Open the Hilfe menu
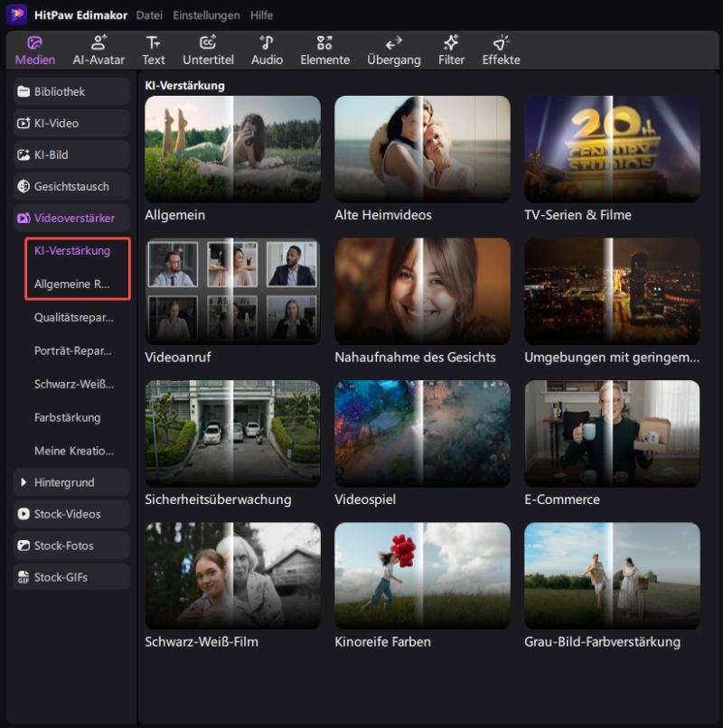723x728 pixels. tap(261, 15)
